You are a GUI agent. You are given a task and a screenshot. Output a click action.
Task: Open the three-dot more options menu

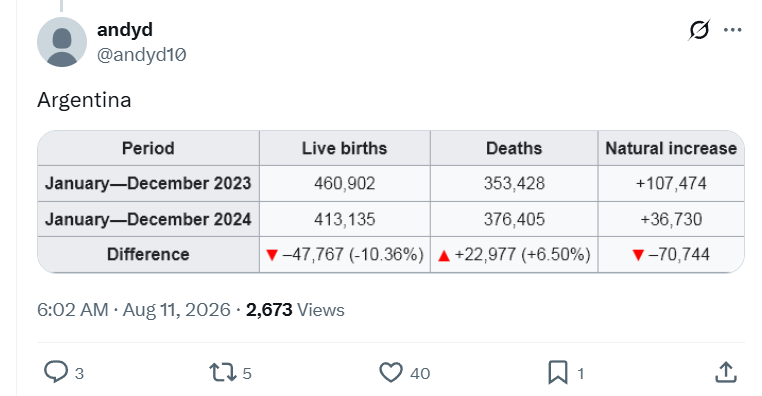point(732,30)
